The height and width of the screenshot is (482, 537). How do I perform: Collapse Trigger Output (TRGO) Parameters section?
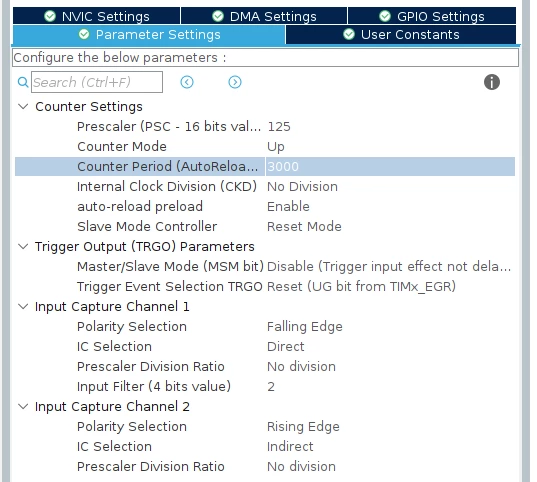point(23,246)
